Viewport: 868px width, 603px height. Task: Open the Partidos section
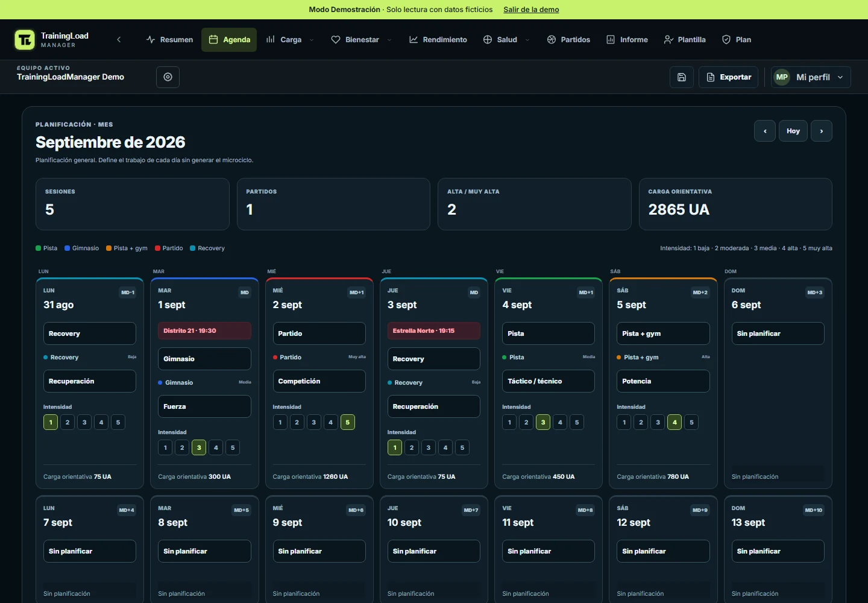click(x=568, y=40)
